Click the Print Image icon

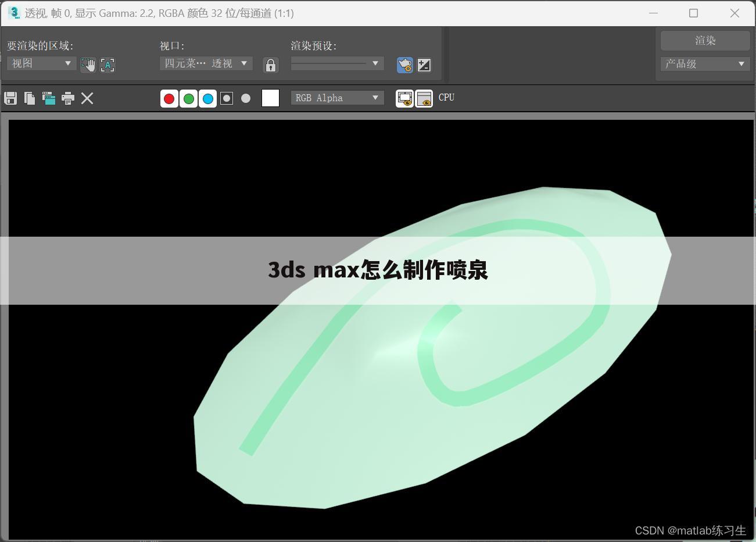click(x=68, y=98)
